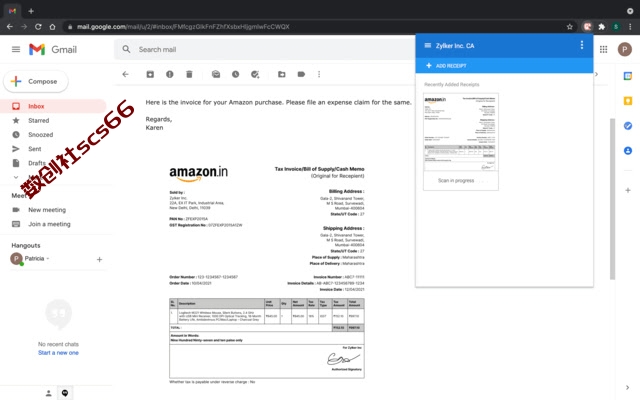Click the Gmail logo
Image resolution: width=640 pixels, height=400 pixels.
point(53,49)
